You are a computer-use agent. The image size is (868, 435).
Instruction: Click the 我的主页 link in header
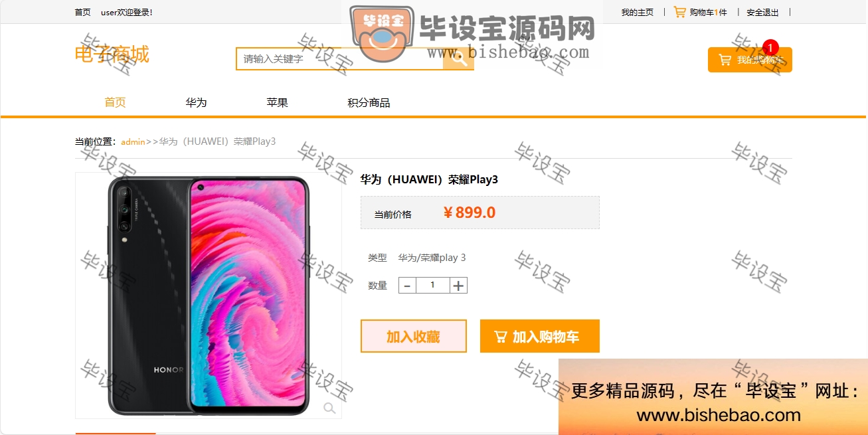pos(638,12)
